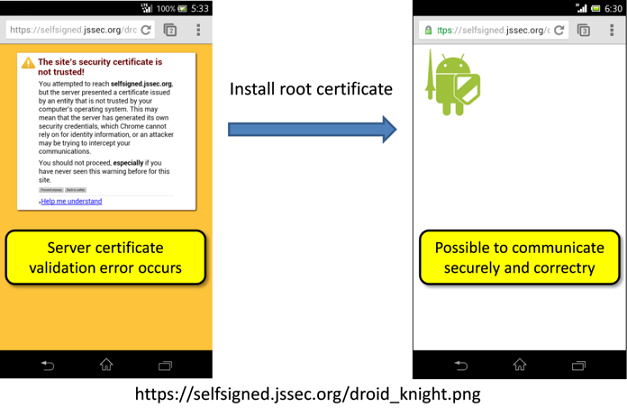Open the left browser's three-dot overflow menu
This screenshot has width=627, height=416.
tap(198, 30)
